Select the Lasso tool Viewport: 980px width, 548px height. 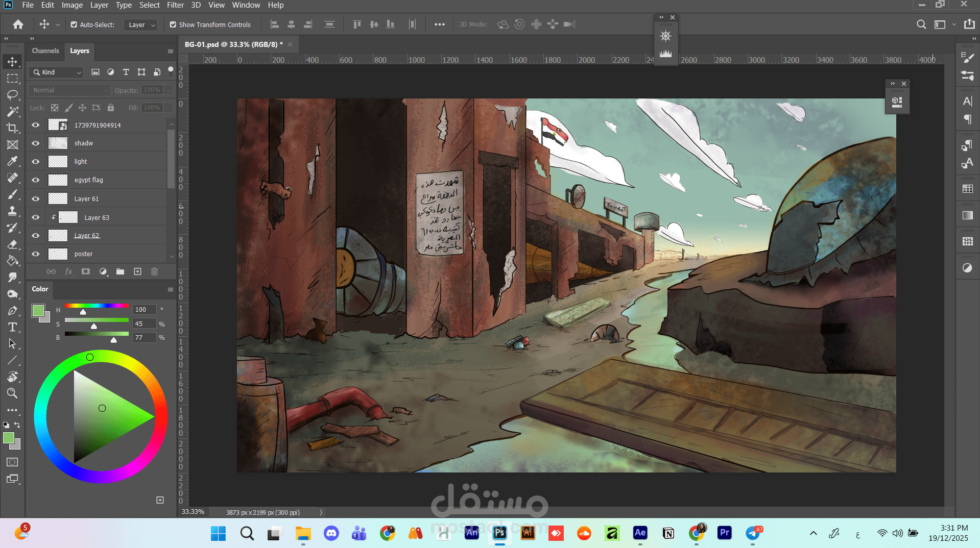pyautogui.click(x=12, y=95)
